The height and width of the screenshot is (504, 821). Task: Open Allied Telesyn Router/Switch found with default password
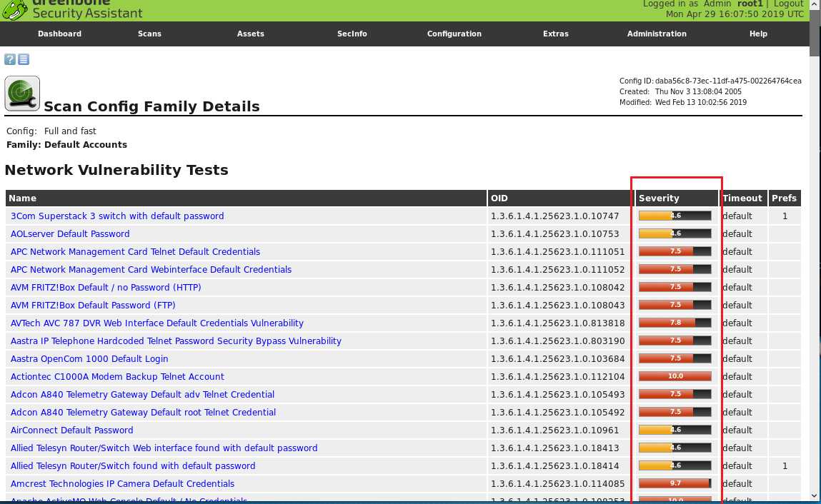pos(133,465)
